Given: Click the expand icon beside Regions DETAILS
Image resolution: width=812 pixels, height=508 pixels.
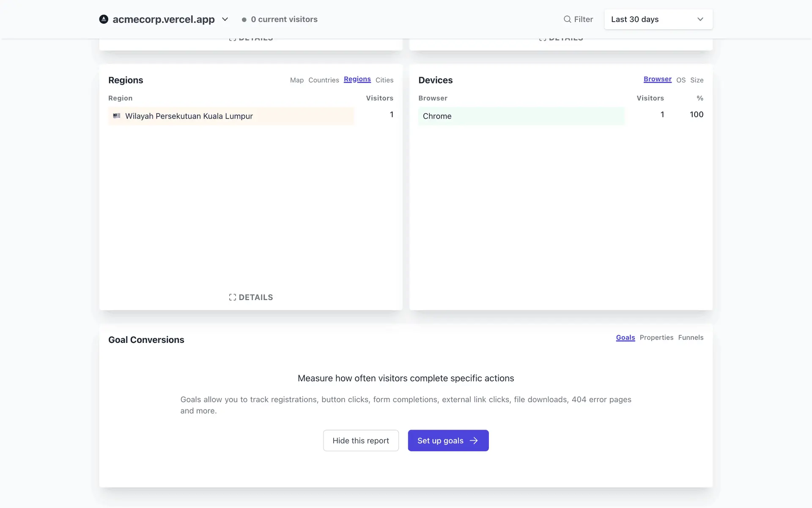Looking at the screenshot, I should coord(232,297).
